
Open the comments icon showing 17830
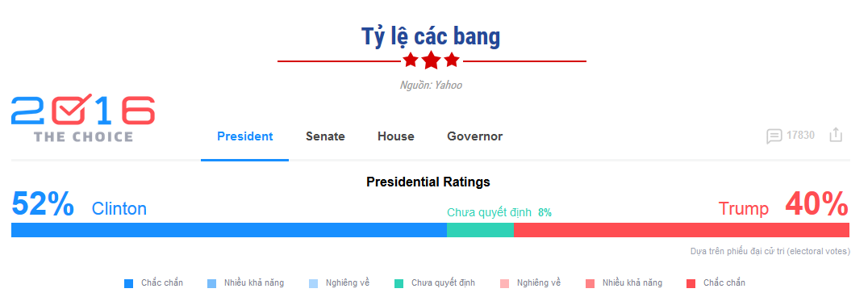click(774, 136)
